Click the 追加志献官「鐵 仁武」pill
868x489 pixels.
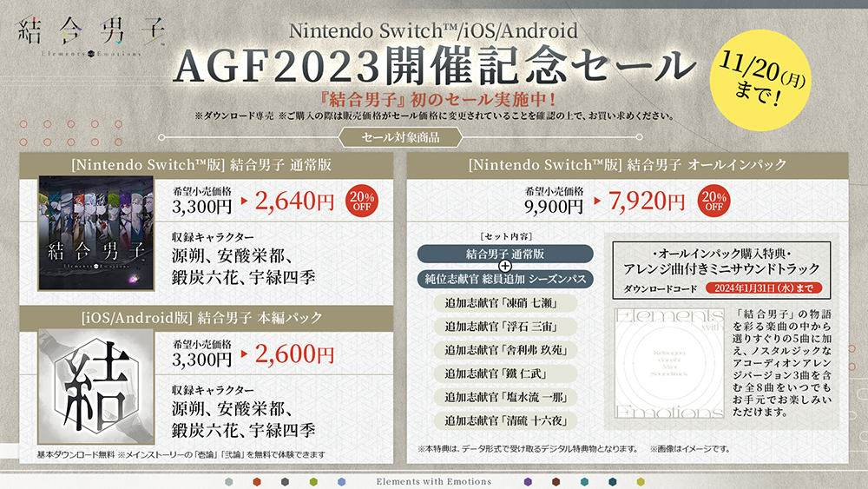pyautogui.click(x=505, y=373)
